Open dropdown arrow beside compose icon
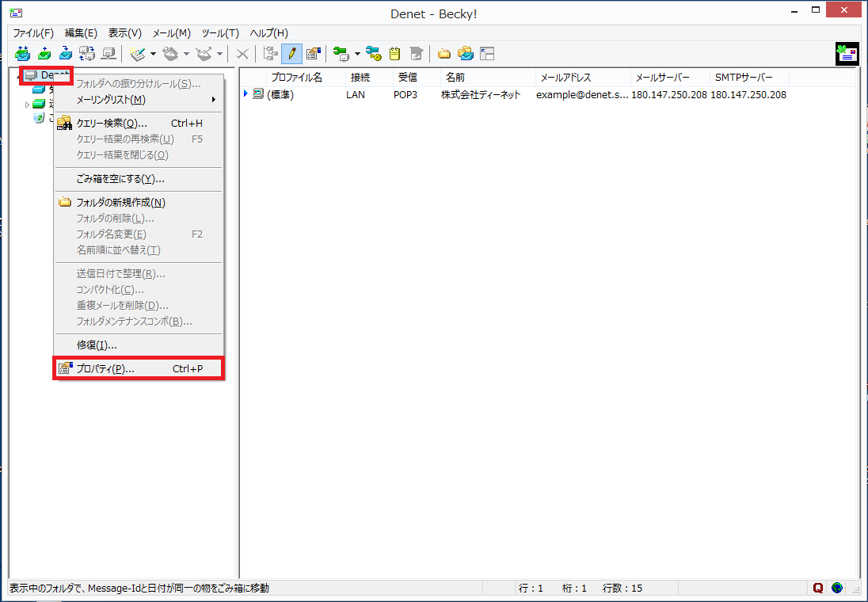 click(x=154, y=54)
